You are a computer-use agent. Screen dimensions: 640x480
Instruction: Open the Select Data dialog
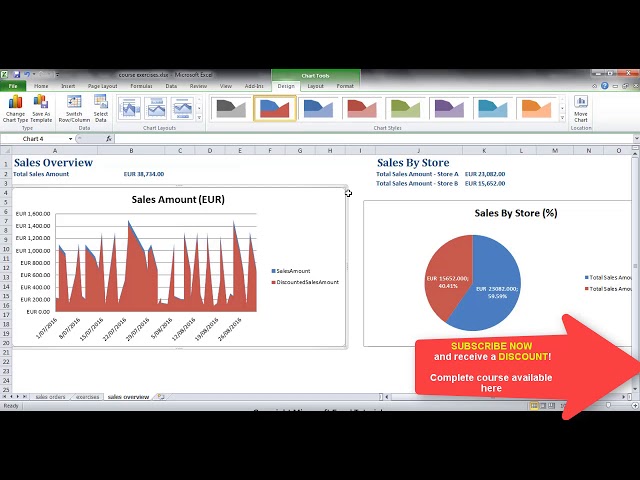tap(100, 109)
